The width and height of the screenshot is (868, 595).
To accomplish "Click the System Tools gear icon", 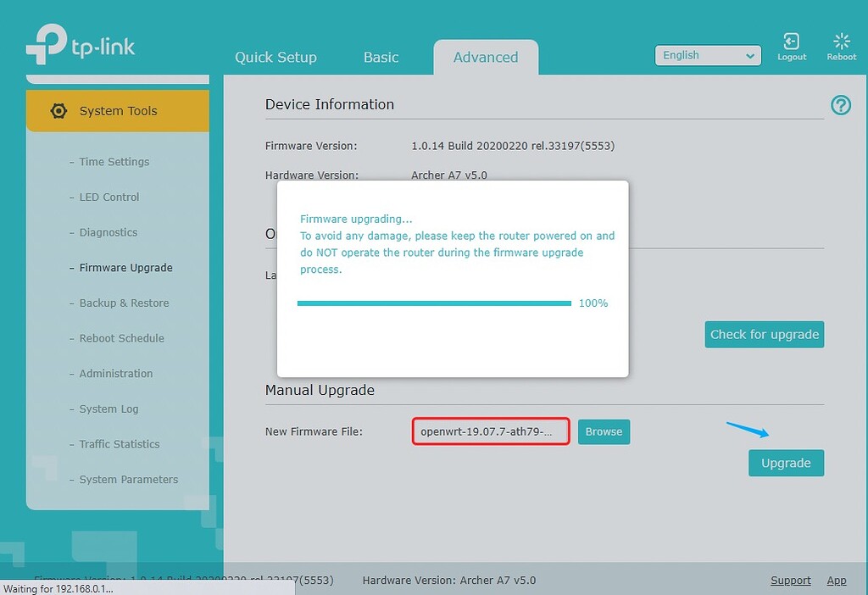I will 58,111.
